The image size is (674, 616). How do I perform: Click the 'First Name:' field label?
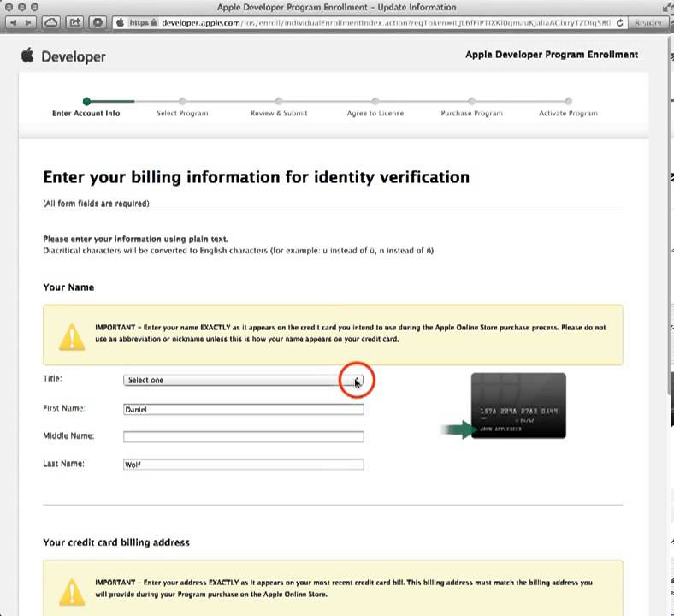(x=63, y=408)
